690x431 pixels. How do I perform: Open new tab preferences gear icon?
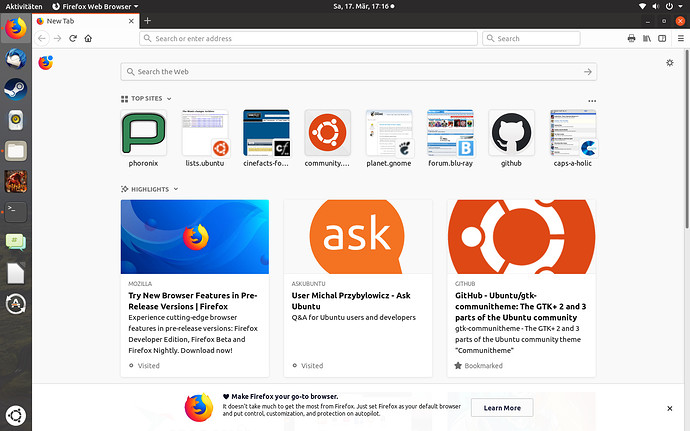coord(670,63)
